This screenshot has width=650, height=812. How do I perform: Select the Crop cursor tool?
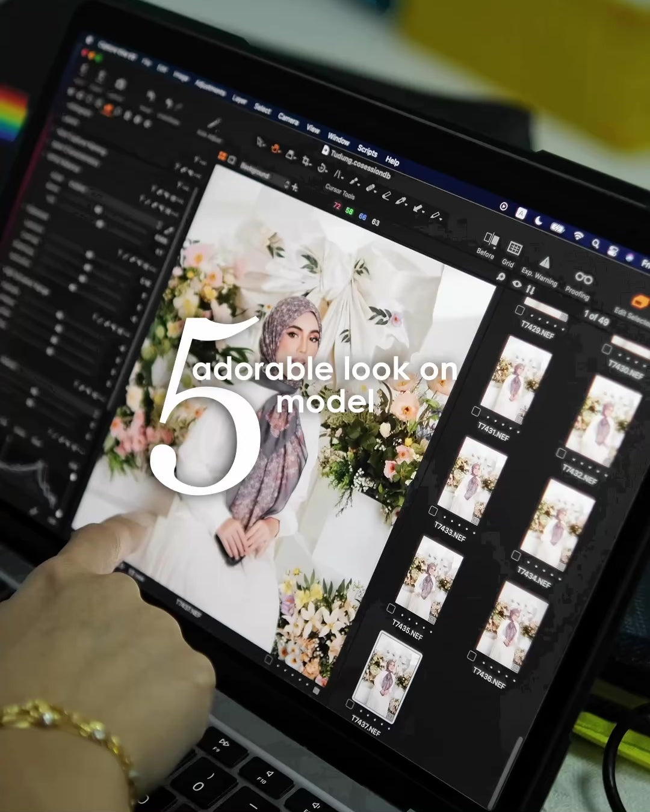pyautogui.click(x=307, y=161)
